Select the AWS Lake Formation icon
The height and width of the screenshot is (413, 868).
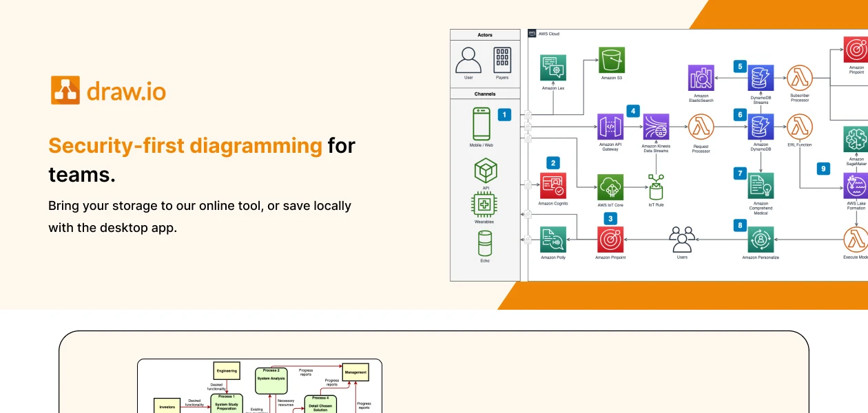[x=854, y=186]
